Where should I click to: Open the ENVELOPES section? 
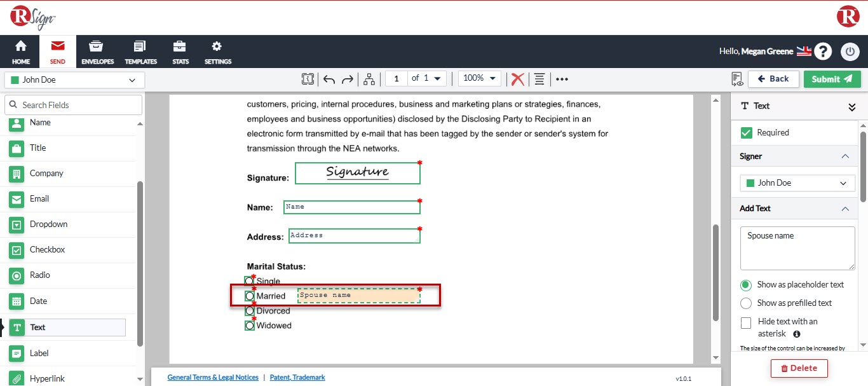point(96,52)
